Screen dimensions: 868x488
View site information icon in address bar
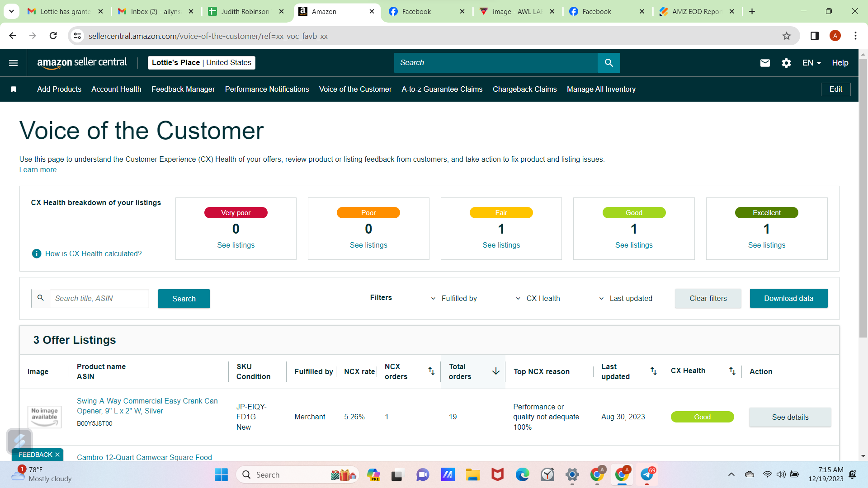(x=78, y=36)
